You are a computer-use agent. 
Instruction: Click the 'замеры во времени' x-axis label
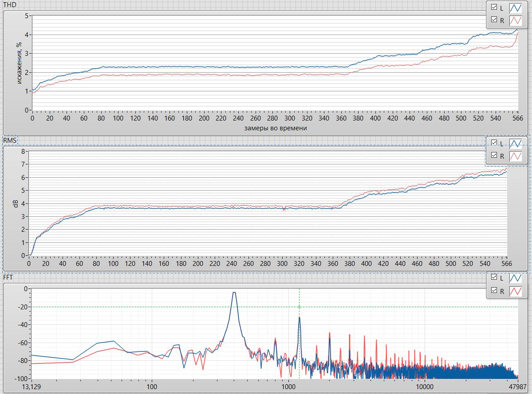pyautogui.click(x=276, y=128)
